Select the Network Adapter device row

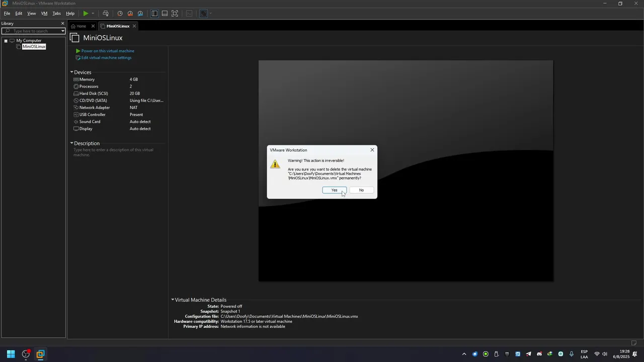[x=119, y=108]
